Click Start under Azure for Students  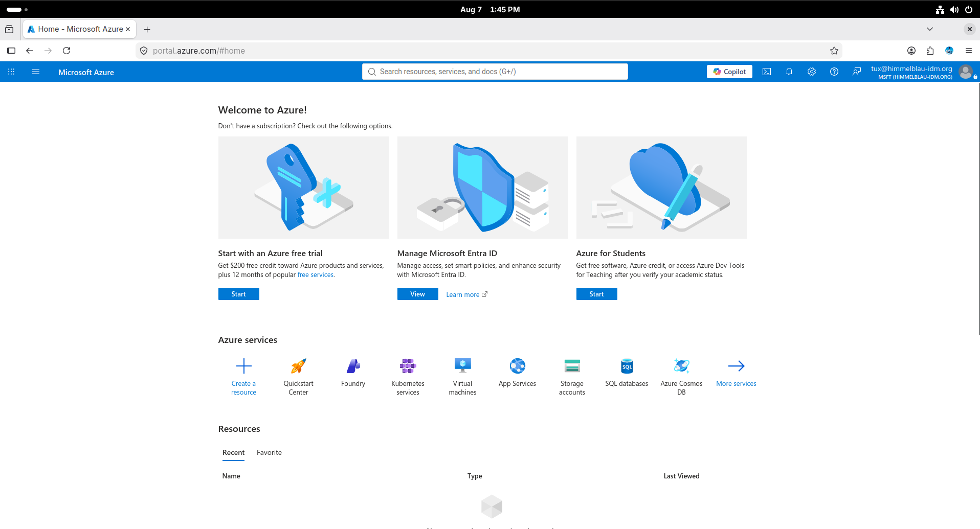coord(596,294)
